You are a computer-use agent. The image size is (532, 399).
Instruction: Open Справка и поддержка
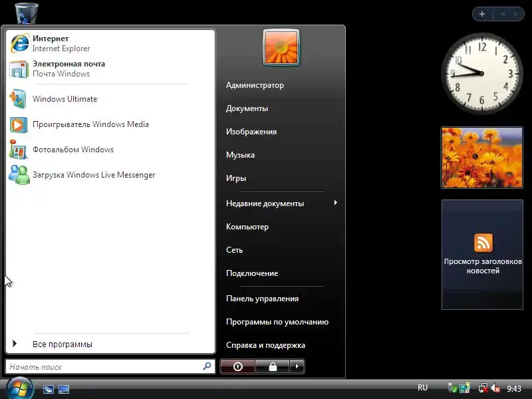(x=265, y=345)
